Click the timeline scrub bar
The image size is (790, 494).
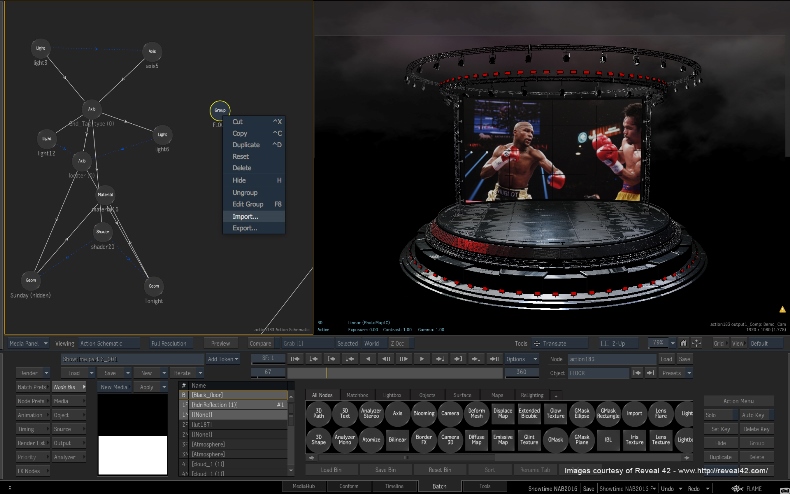pyautogui.click(x=395, y=373)
